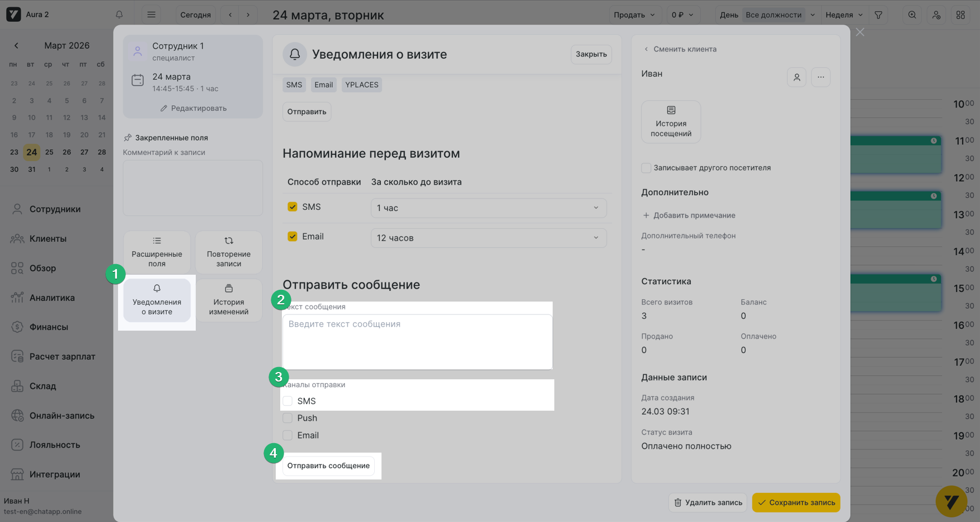Expand the Email '12 часов' timing dropdown
Screen dimensions: 980x522
click(488, 238)
